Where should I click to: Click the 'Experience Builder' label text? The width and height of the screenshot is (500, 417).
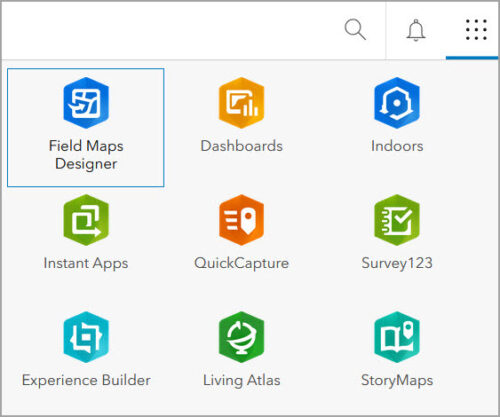86,380
